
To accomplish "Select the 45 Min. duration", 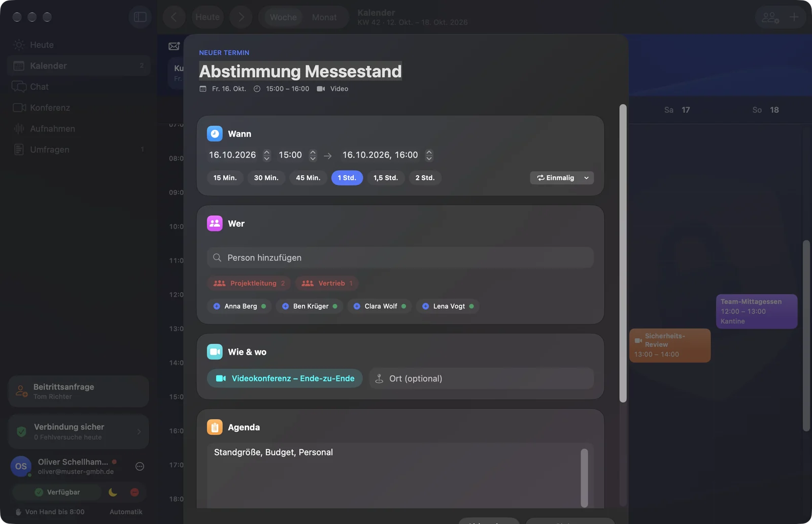I will [x=308, y=178].
